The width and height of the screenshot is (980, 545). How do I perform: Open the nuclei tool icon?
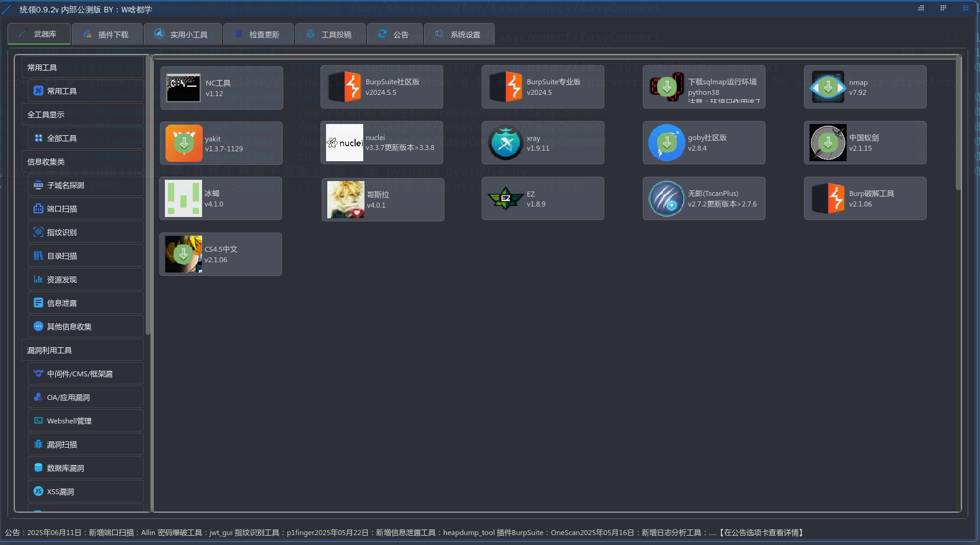pyautogui.click(x=344, y=143)
